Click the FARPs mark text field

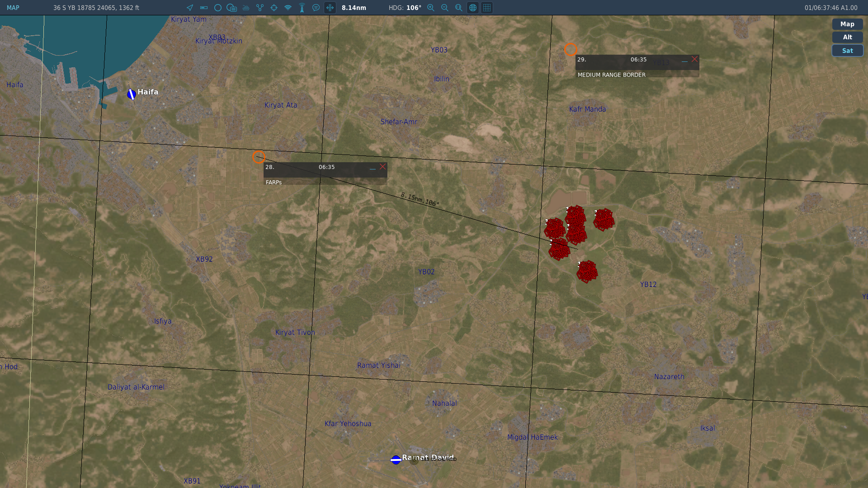click(325, 182)
